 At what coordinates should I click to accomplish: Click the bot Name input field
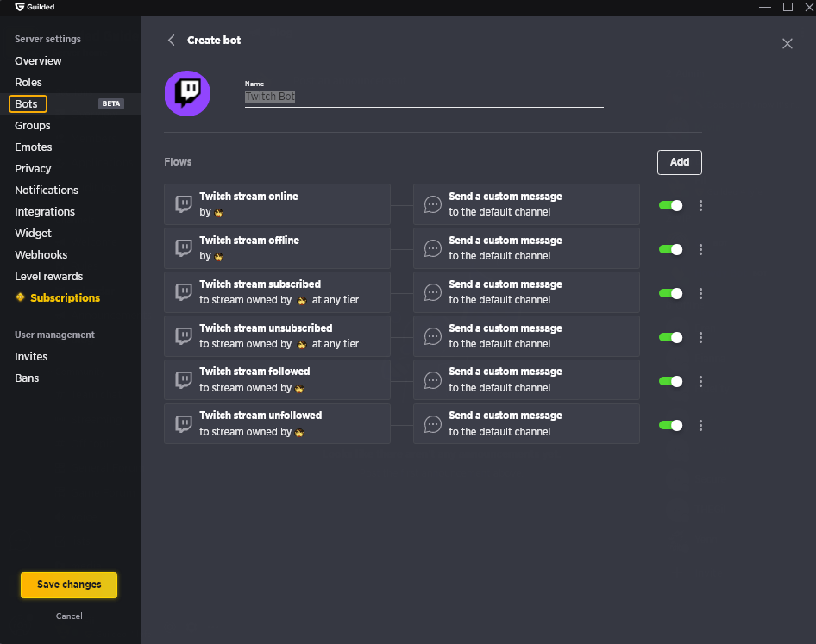(423, 97)
